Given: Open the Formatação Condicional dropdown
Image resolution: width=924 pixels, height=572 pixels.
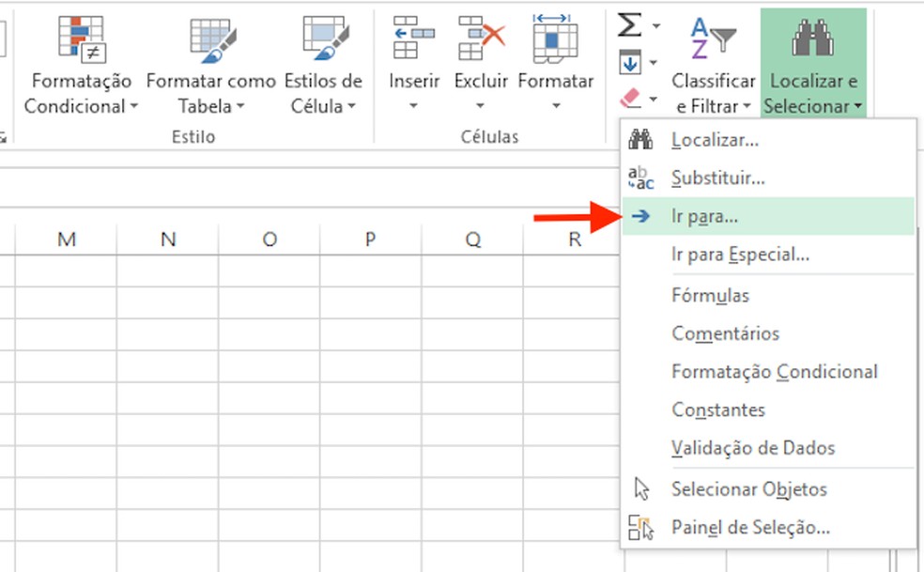Looking at the screenshot, I should coord(80,66).
